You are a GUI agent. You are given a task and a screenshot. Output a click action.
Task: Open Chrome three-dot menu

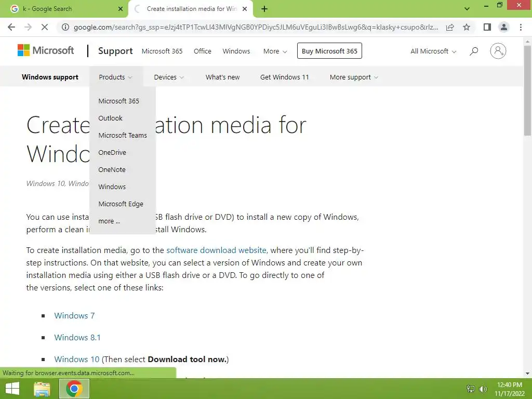[521, 27]
